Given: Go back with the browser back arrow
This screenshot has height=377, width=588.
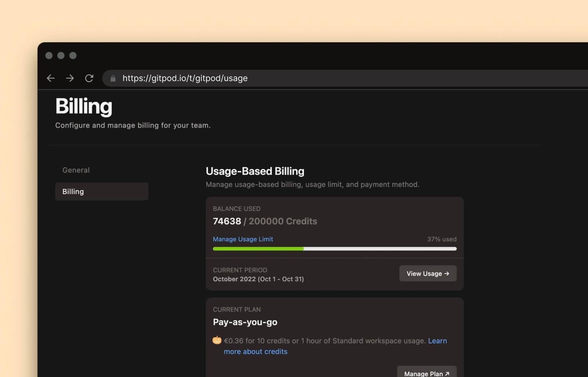Looking at the screenshot, I should tap(51, 78).
